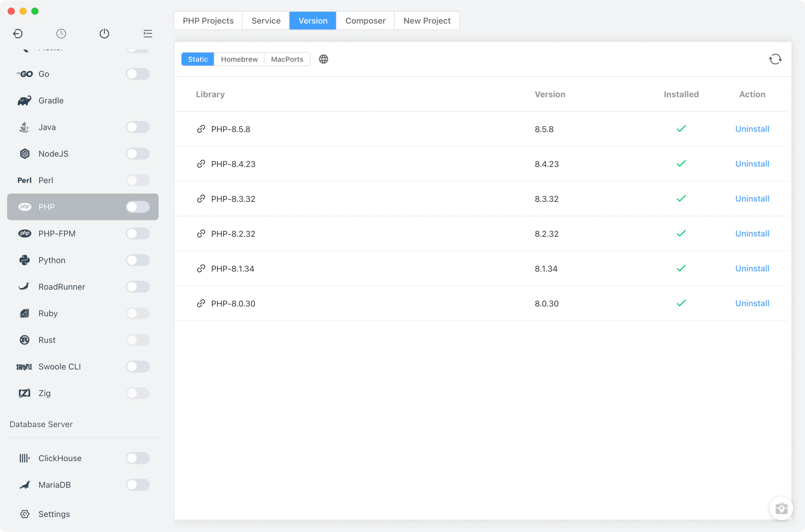The width and height of the screenshot is (805, 532).
Task: Click the Version column header
Action: [x=550, y=94]
